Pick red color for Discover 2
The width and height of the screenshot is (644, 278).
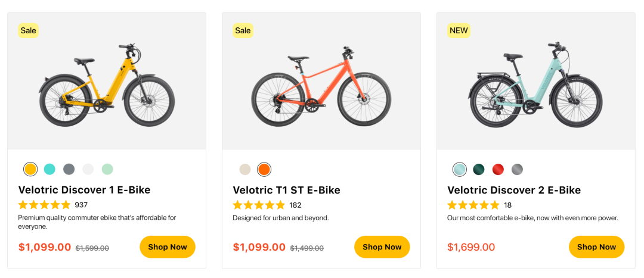point(498,169)
